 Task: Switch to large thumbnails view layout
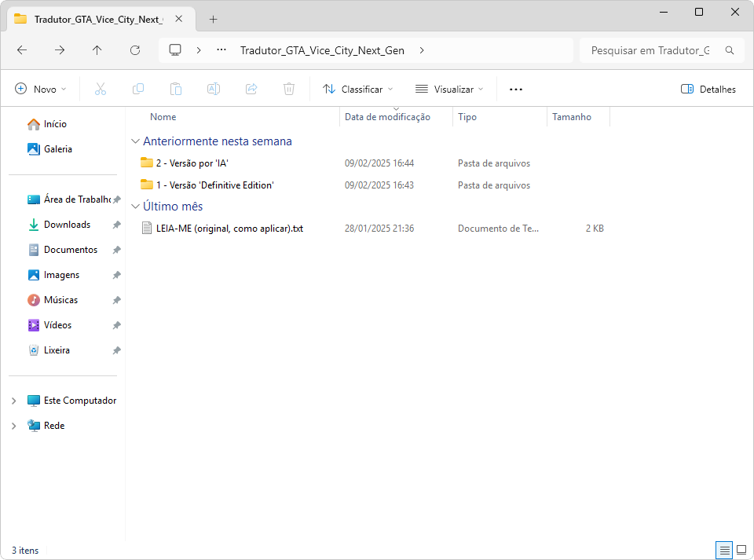coord(741,550)
